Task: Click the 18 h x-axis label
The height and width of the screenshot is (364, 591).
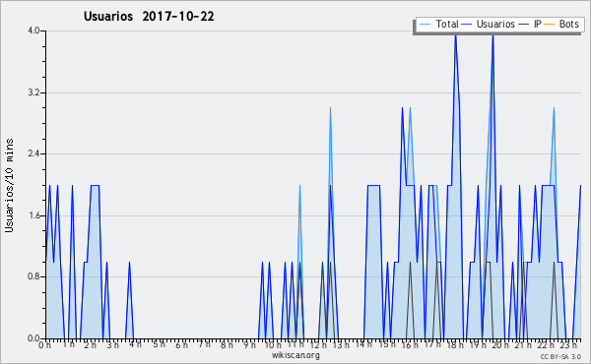Action: pyautogui.click(x=455, y=344)
